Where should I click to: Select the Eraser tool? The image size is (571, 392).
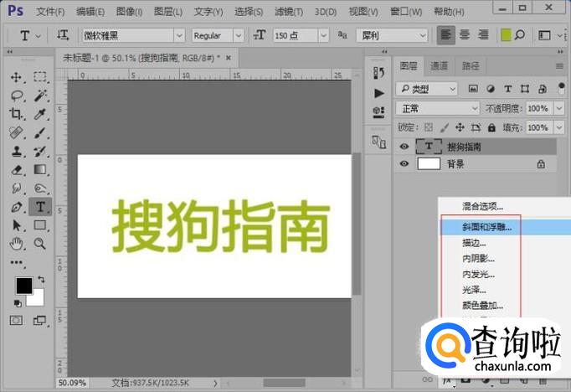tap(16, 170)
